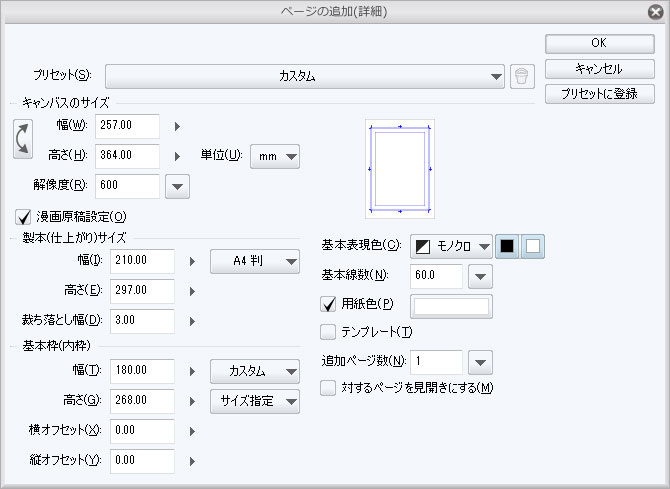Image resolution: width=670 pixels, height=489 pixels.
Task: Show slider arrow for canvas 幅(W)
Action: pyautogui.click(x=177, y=127)
